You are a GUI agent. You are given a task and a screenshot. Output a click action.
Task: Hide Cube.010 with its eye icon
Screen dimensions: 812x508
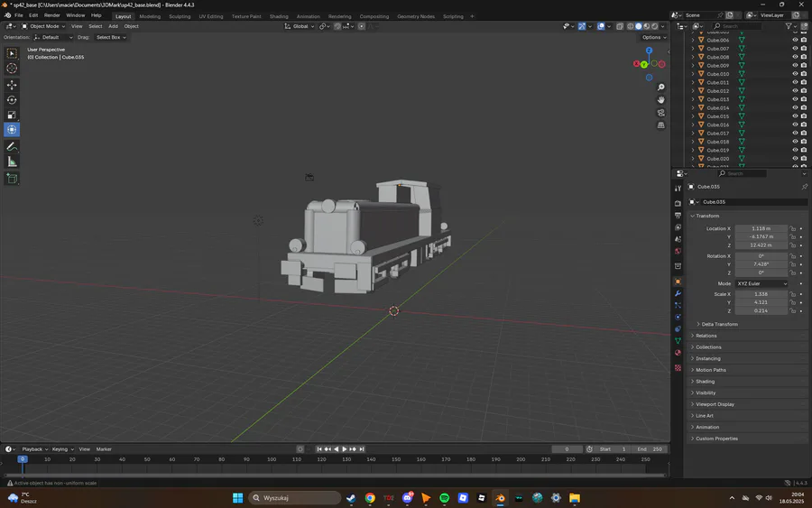(795, 73)
